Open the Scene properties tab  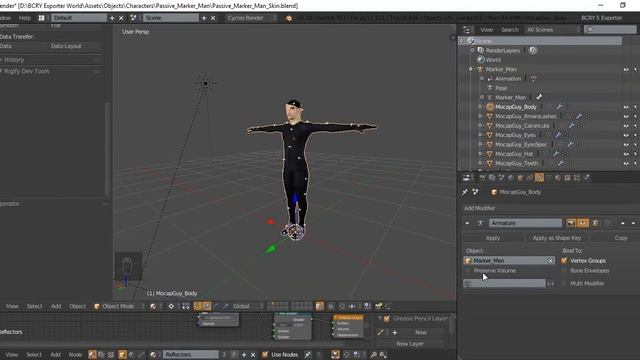501,178
